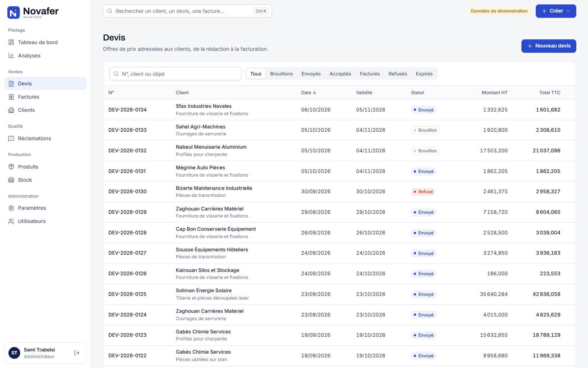Select the Tous filter tab
588x368 pixels.
pos(256,74)
